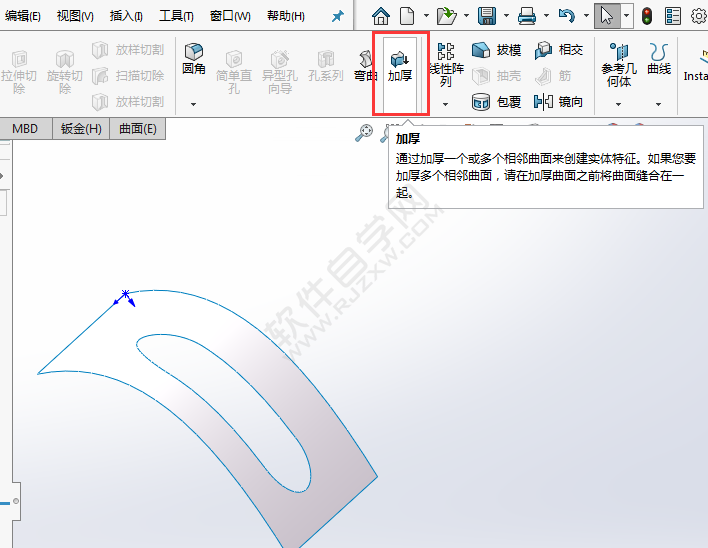Screen dimensions: 708x548
Task: Click the Zoom to Fit magnifier icon
Action: [364, 133]
